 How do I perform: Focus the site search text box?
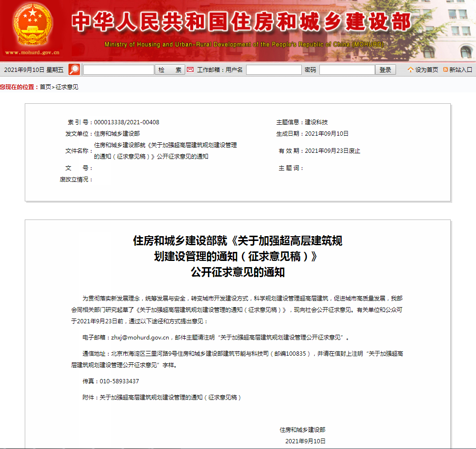(119, 70)
